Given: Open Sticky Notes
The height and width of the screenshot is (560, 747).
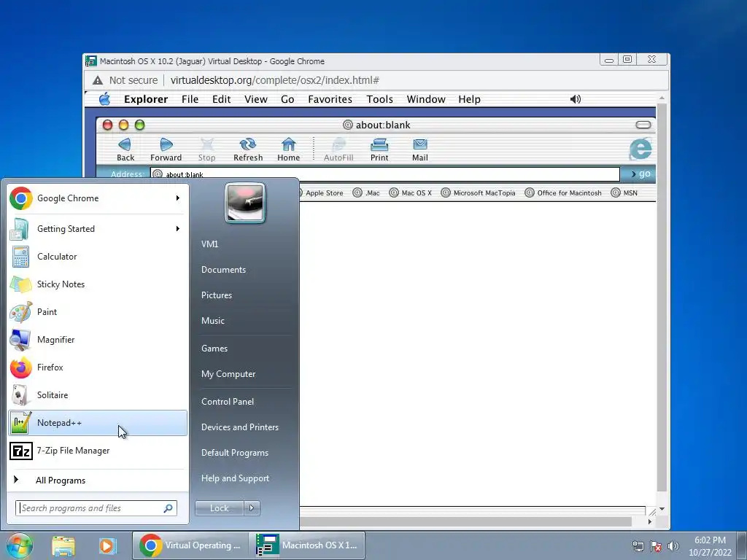Looking at the screenshot, I should click(98, 284).
